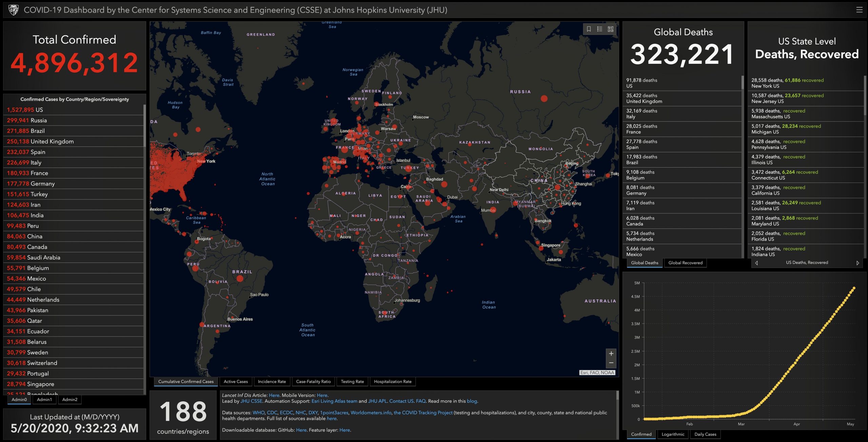This screenshot has width=868, height=442.
Task: Click the large red circle over Russia
Action: tap(544, 99)
